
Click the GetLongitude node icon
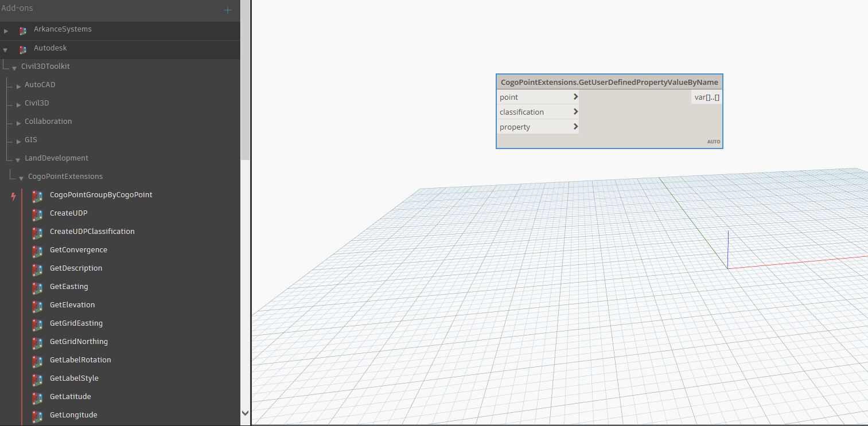37,416
